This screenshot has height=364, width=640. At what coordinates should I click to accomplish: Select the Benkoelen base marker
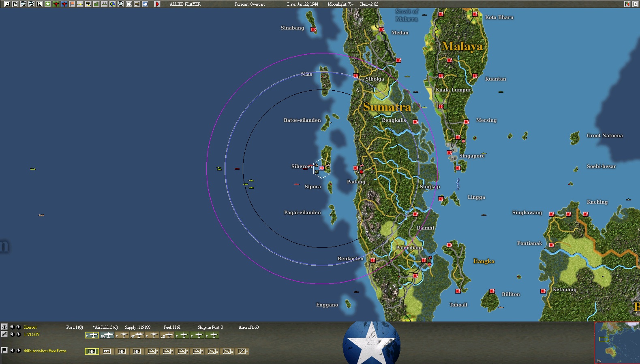(x=373, y=260)
